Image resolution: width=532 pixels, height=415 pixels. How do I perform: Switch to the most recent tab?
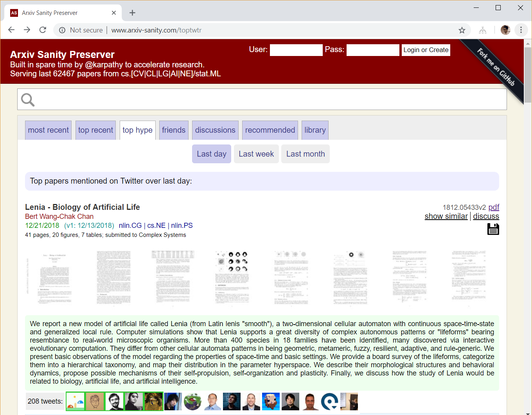click(48, 130)
